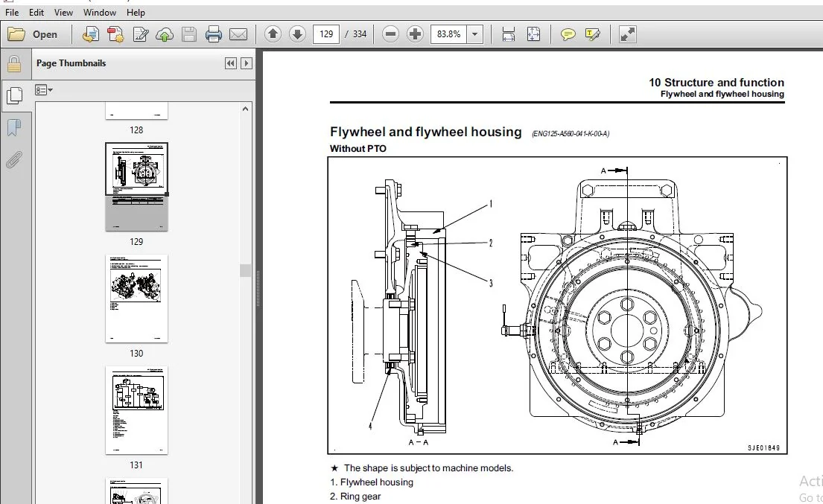This screenshot has width=823, height=504.
Task: Click the 'Page Thumbnails' panel title
Action: [x=71, y=63]
